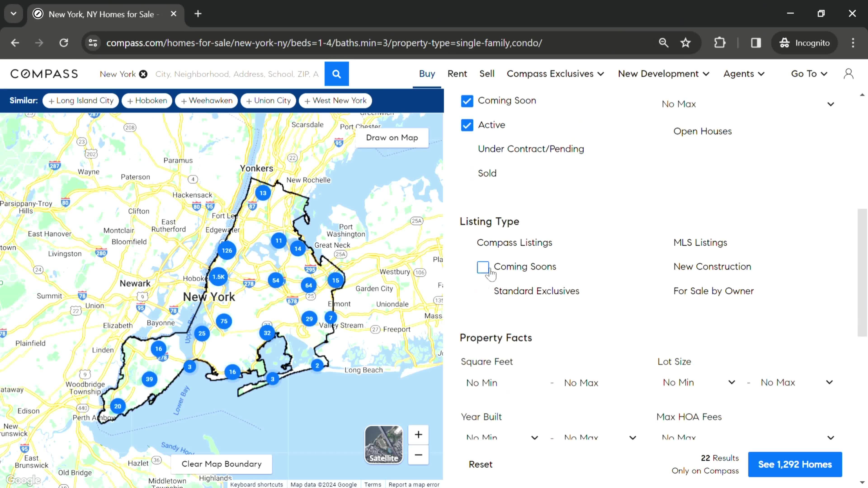
Task: Toggle the Open Houses option
Action: pos(703,131)
